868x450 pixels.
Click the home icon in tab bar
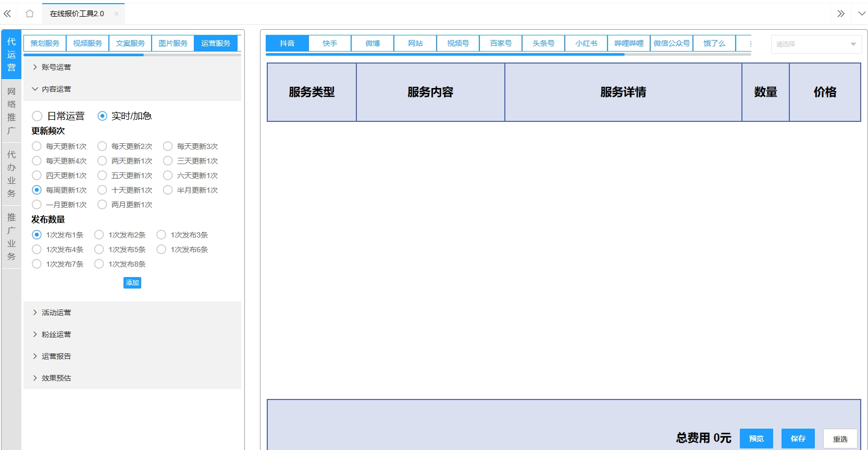pos(30,14)
